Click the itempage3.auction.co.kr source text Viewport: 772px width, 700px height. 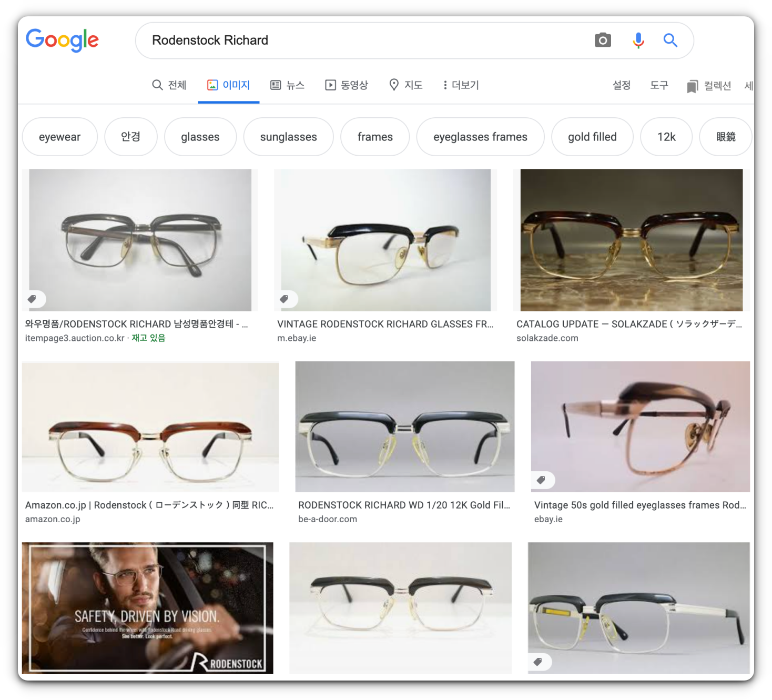[x=75, y=338]
